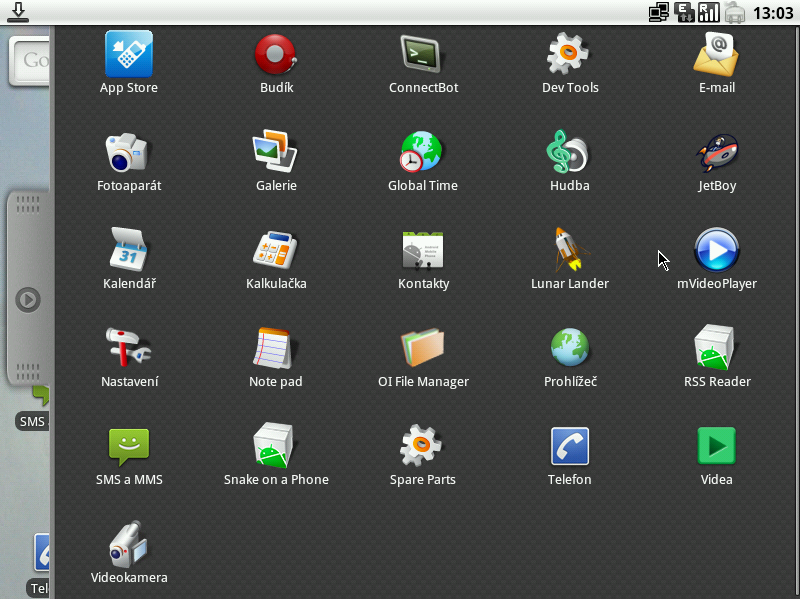This screenshot has height=599, width=800.
Task: Launch Budík alarm clock app
Action: (x=276, y=55)
